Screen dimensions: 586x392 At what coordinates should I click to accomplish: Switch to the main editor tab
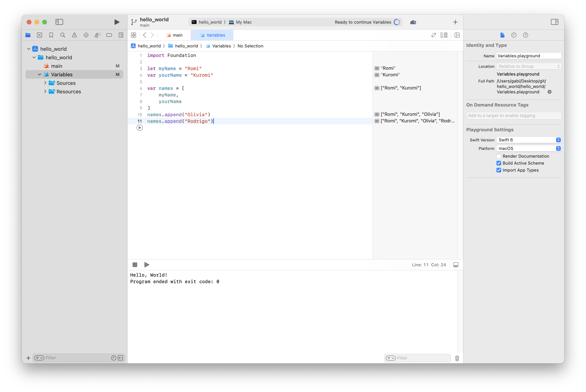tap(175, 35)
